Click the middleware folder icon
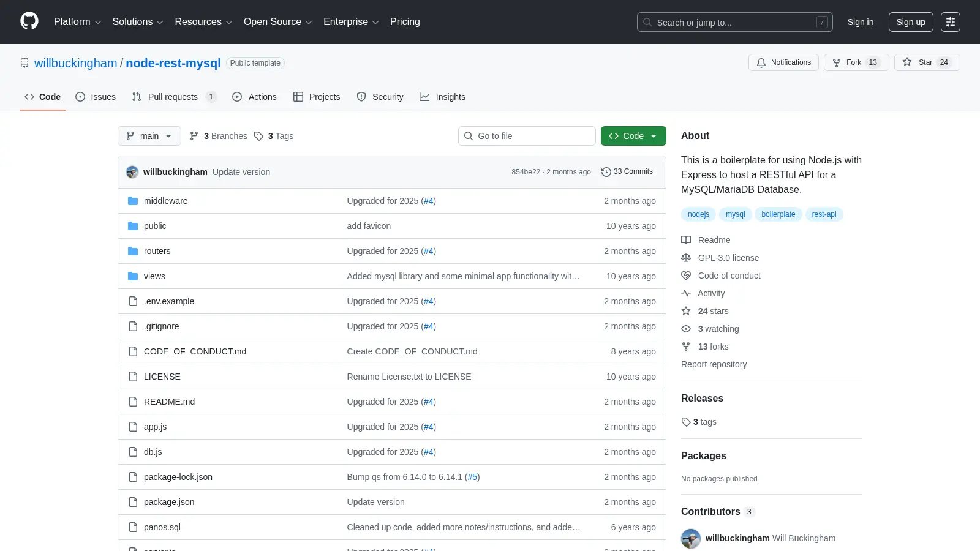The width and height of the screenshot is (980, 551). pyautogui.click(x=133, y=201)
